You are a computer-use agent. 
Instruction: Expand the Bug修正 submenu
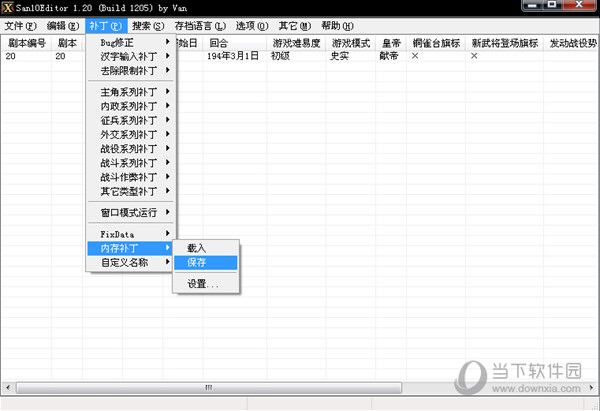click(130, 42)
